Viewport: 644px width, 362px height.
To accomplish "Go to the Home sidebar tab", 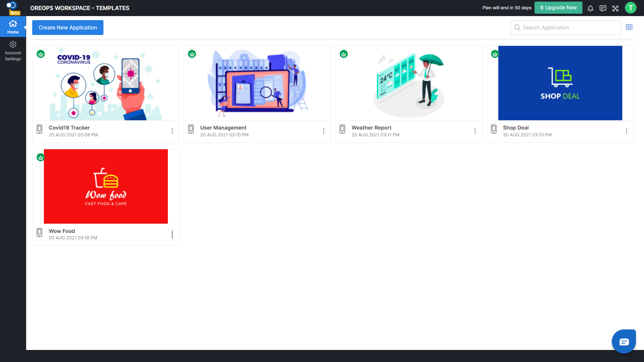I will pos(13,27).
